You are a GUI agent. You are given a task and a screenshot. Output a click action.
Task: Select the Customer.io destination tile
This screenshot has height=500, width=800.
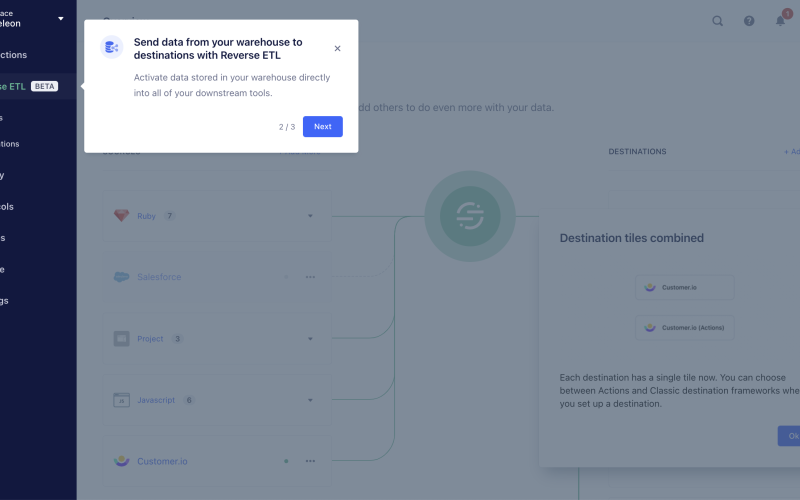[684, 288]
